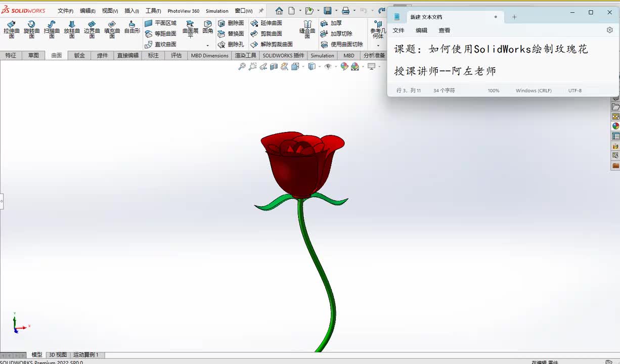
Task: Select the 旋转曲面 revolved surface tool
Action: coord(31,29)
